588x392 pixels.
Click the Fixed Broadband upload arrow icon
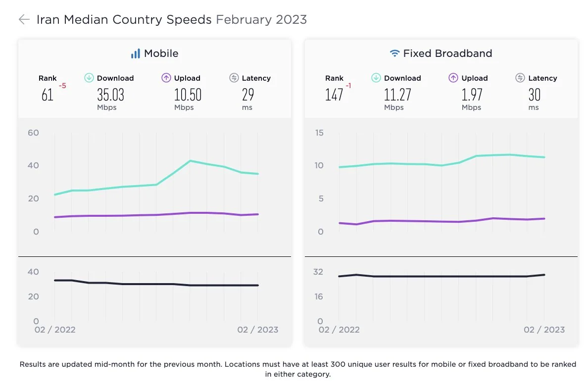(x=453, y=78)
